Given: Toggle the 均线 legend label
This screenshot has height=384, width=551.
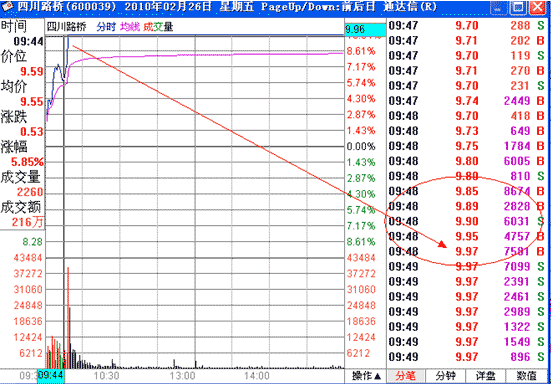Looking at the screenshot, I should point(130,27).
